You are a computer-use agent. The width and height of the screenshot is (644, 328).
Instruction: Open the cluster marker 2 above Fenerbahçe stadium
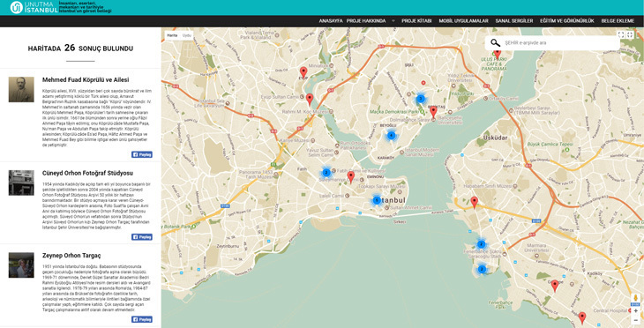pos(482,244)
